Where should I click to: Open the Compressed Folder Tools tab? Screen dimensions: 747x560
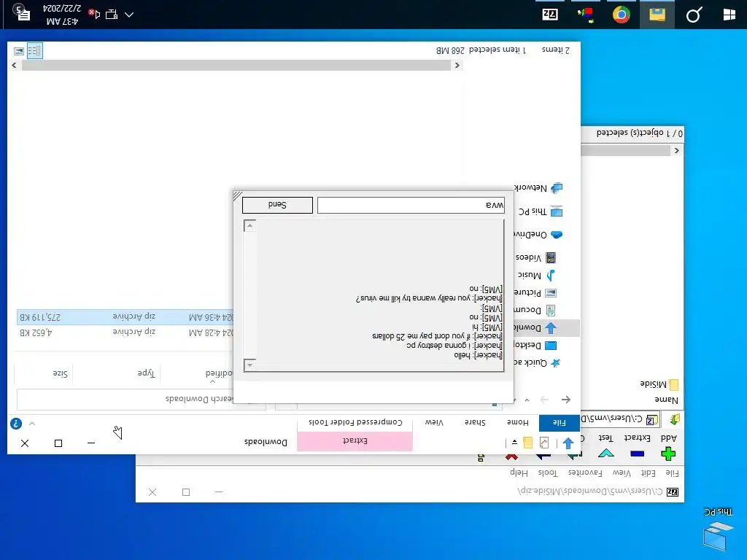coord(355,422)
